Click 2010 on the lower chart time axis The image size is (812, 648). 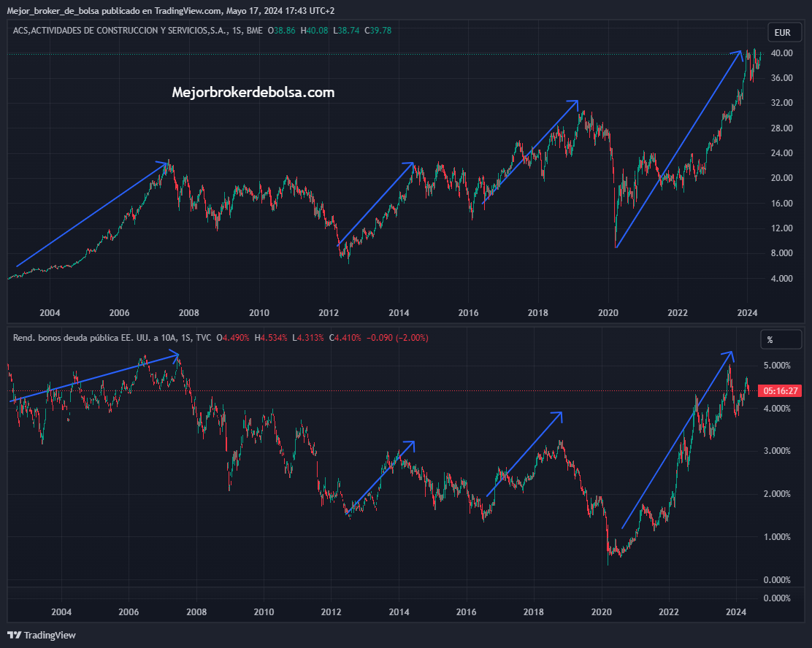click(264, 612)
